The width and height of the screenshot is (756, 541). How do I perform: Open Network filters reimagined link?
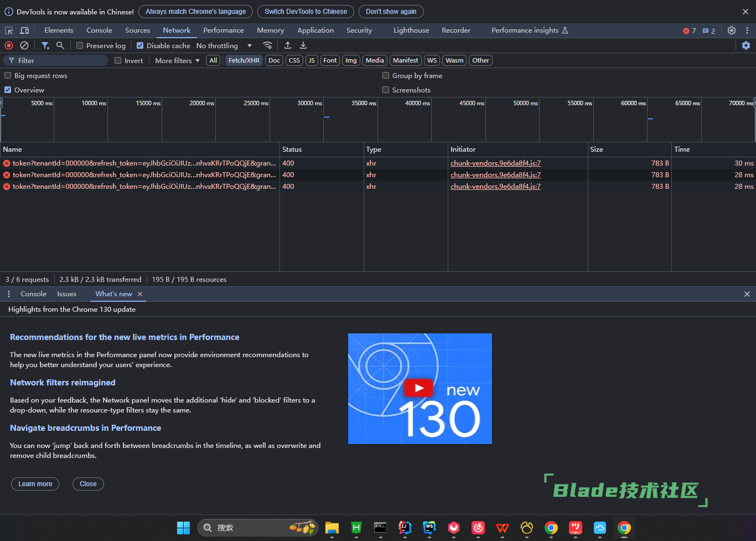pos(63,383)
